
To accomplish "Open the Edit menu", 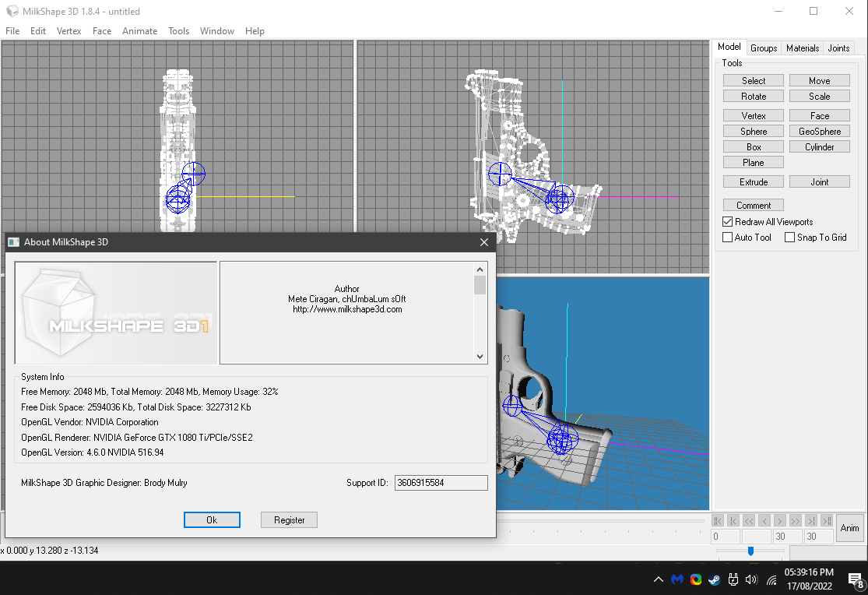I will (38, 31).
